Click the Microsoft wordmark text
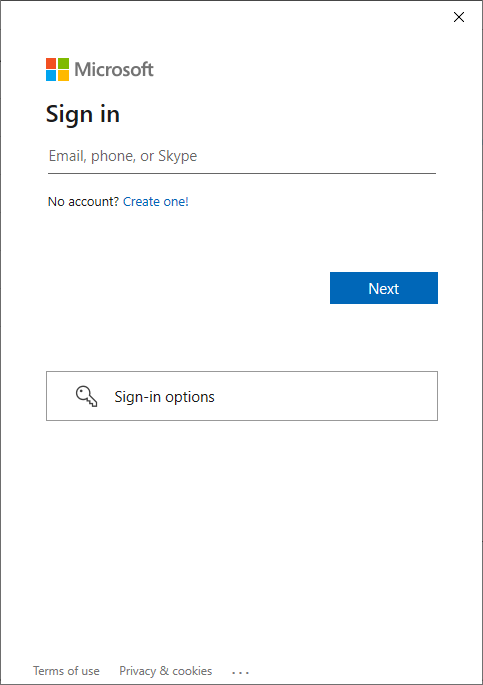 point(114,69)
